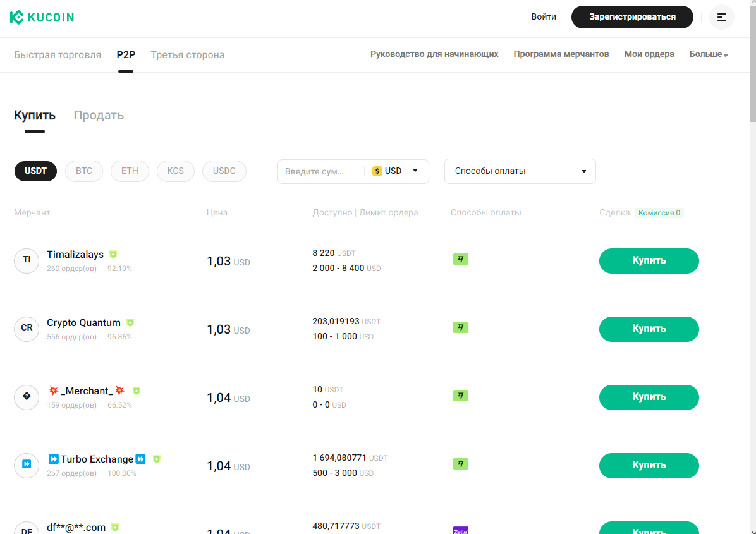Click Turbo Exchange verified shield badge
This screenshot has width=756, height=534.
coord(157,459)
